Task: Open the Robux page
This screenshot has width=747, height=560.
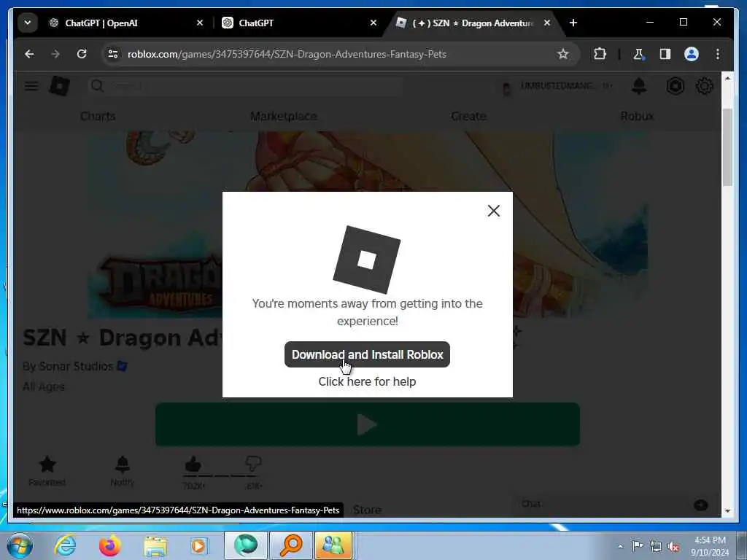Action: coord(637,116)
